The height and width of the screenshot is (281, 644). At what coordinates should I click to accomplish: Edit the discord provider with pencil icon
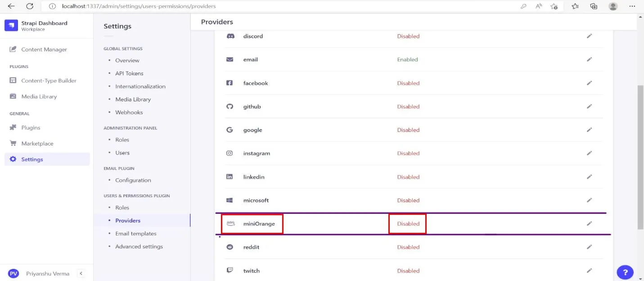[589, 36]
